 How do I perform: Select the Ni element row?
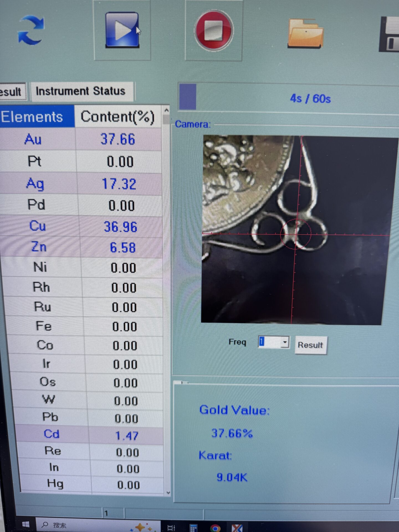(x=82, y=268)
